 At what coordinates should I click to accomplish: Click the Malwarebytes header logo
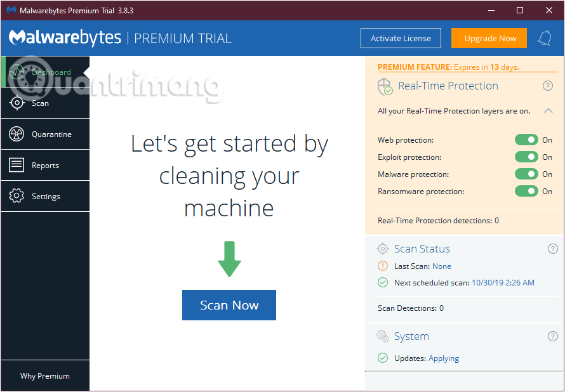pos(65,38)
